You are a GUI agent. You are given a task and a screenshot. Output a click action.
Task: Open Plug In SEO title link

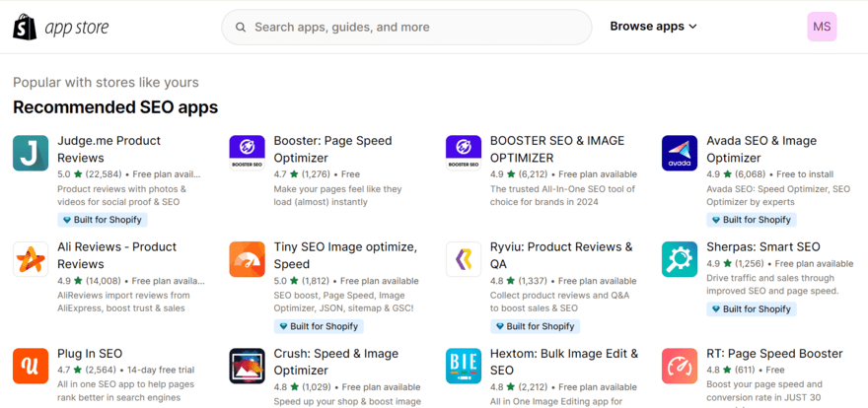click(x=90, y=354)
